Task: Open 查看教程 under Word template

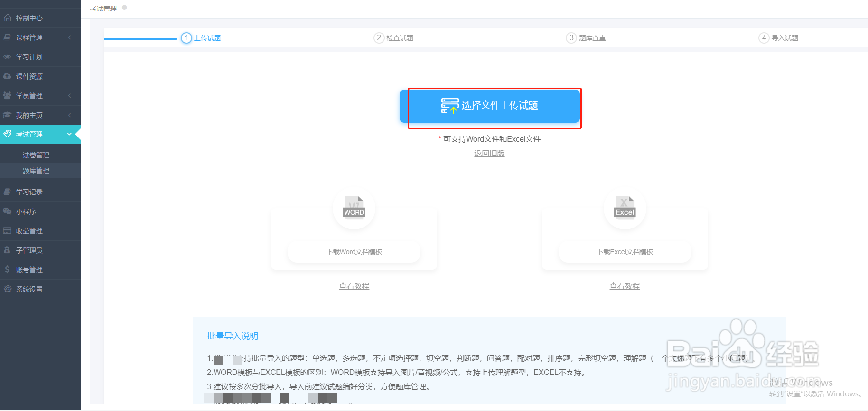Action: [354, 286]
